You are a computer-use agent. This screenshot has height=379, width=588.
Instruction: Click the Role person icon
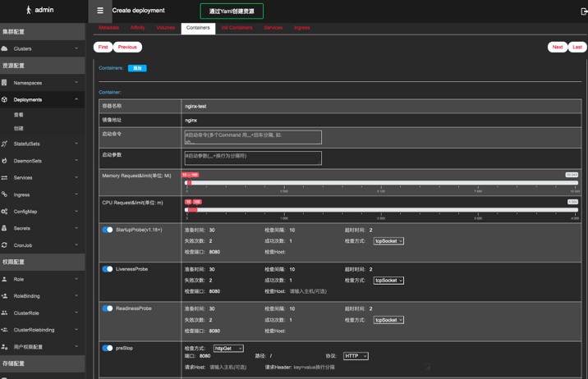4,279
